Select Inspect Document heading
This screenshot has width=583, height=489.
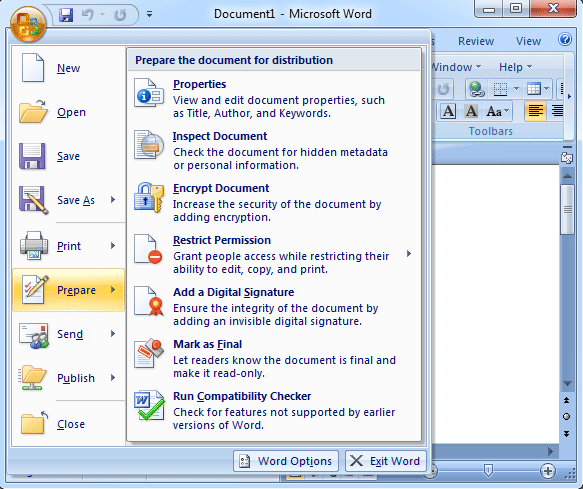pyautogui.click(x=220, y=136)
